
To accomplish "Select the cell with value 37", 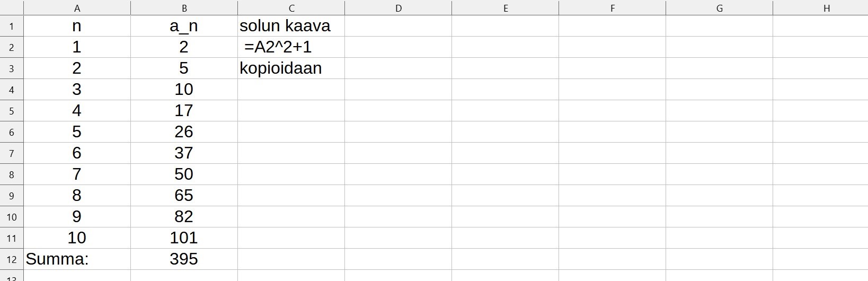I will [x=184, y=153].
